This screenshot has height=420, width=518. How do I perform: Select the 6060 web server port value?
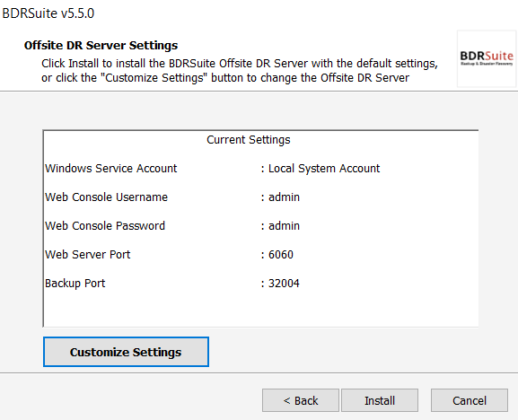[281, 255]
